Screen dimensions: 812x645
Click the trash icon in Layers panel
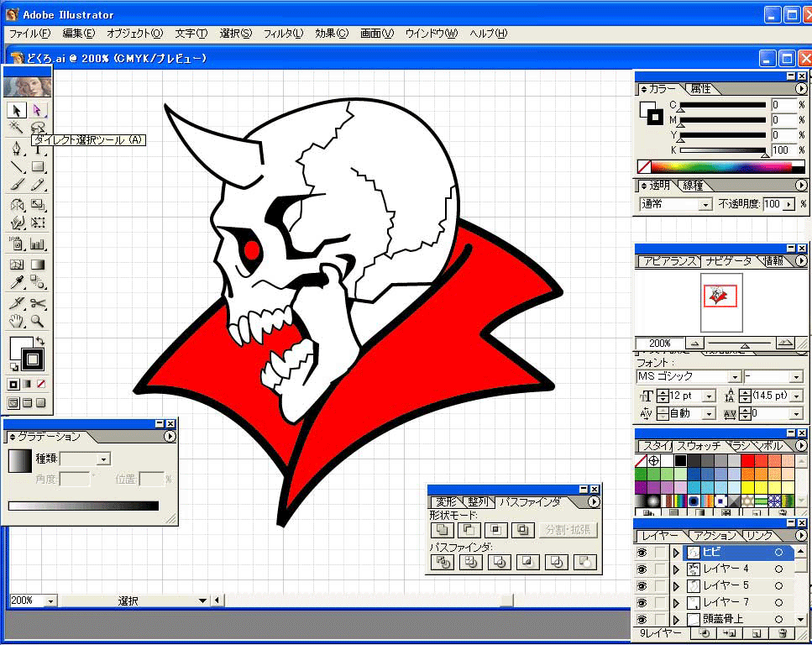(x=783, y=633)
